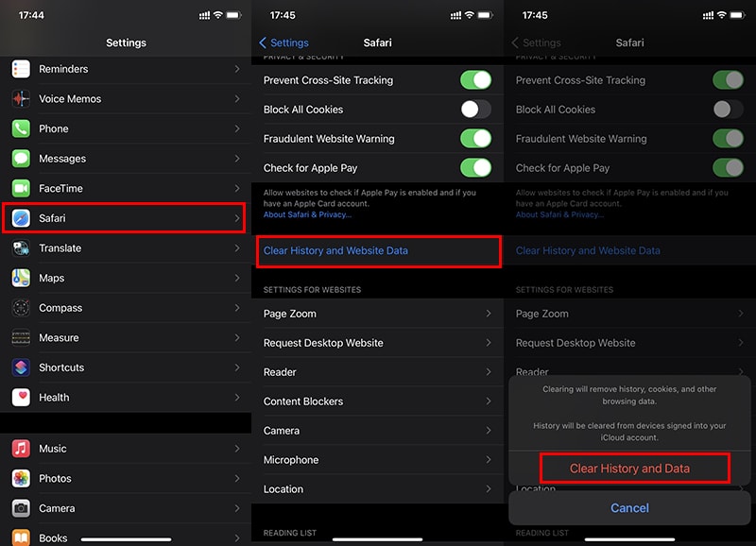Image resolution: width=756 pixels, height=546 pixels.
Task: Go back to Settings from middle Safari screen
Action: point(284,43)
